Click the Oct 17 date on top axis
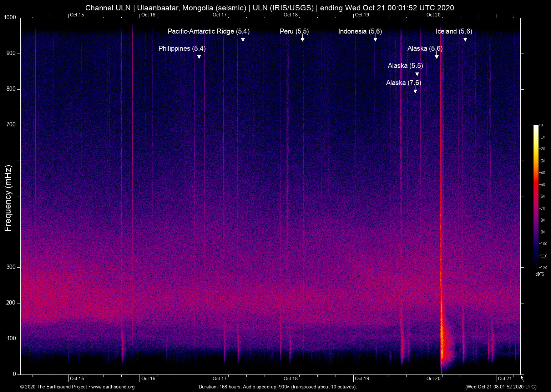This screenshot has width=551, height=392. (x=219, y=15)
